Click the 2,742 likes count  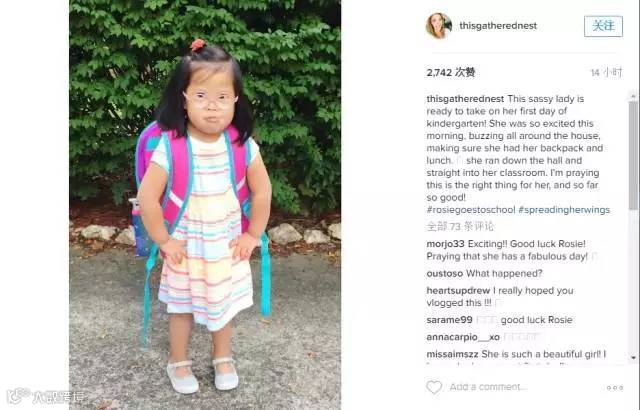pyautogui.click(x=451, y=73)
